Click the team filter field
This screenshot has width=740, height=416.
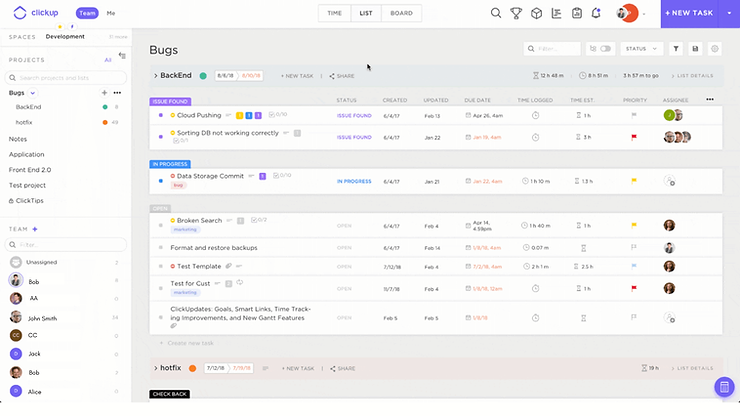click(x=66, y=245)
